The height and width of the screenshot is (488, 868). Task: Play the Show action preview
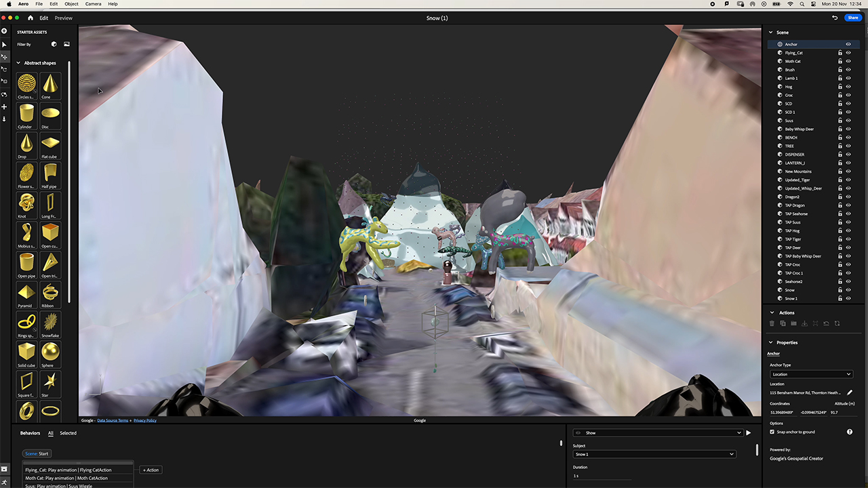749,432
